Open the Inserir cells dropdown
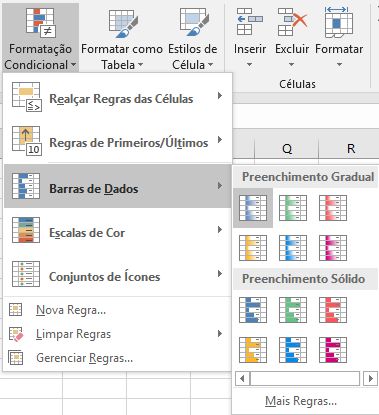Screen dimensions: 379x415 [x=250, y=37]
